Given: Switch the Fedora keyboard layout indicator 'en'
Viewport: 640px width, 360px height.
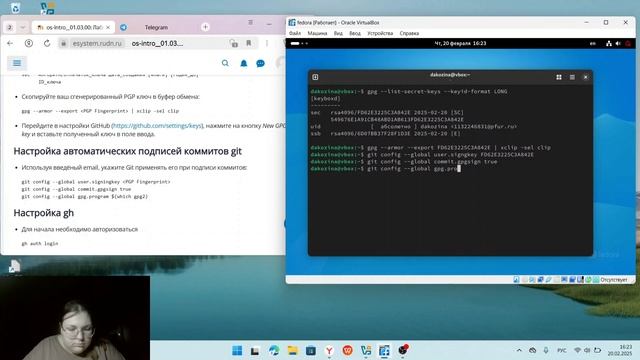Looking at the screenshot, I should coord(593,43).
